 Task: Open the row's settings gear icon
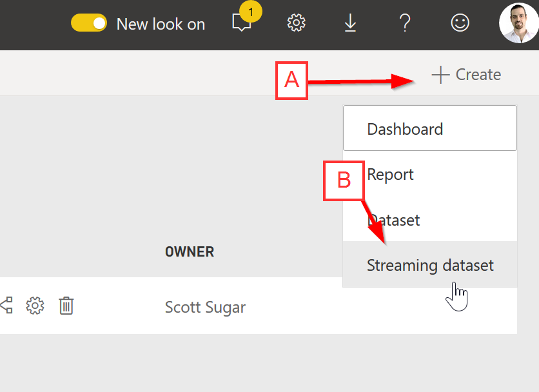(x=35, y=306)
